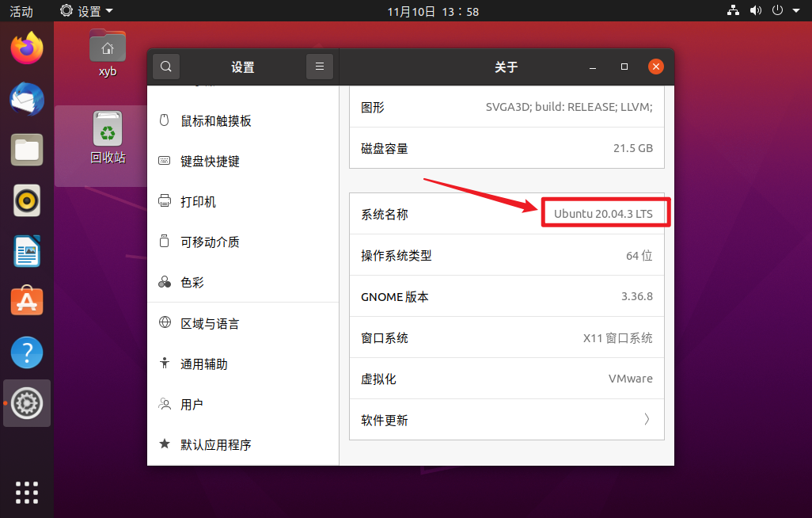Click the 21.5 GB disk capacity value

(633, 148)
